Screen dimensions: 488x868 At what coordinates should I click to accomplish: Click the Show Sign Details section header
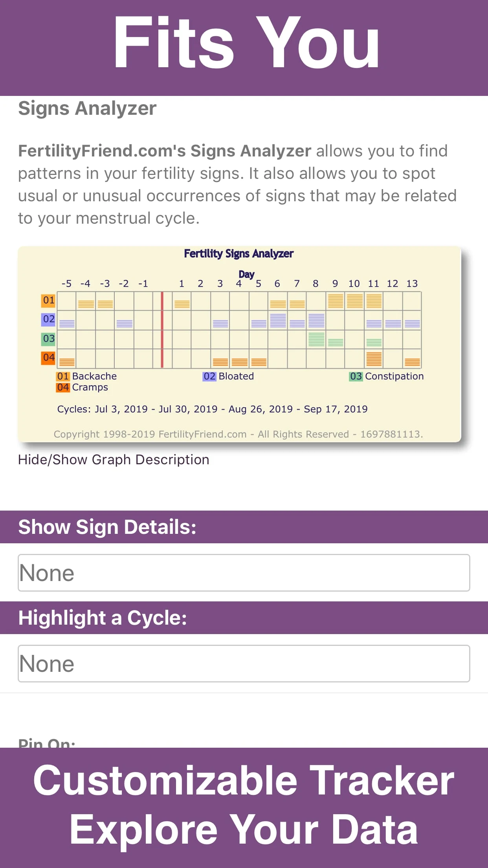[107, 527]
